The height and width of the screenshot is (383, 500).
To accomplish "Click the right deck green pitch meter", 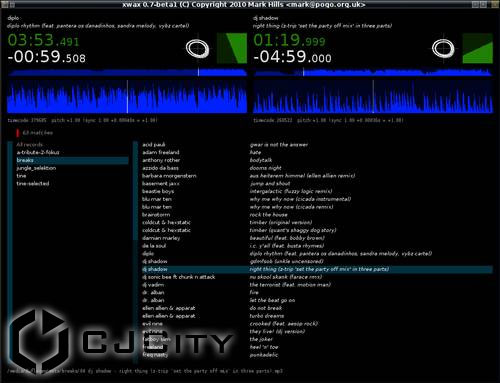I will (x=478, y=48).
